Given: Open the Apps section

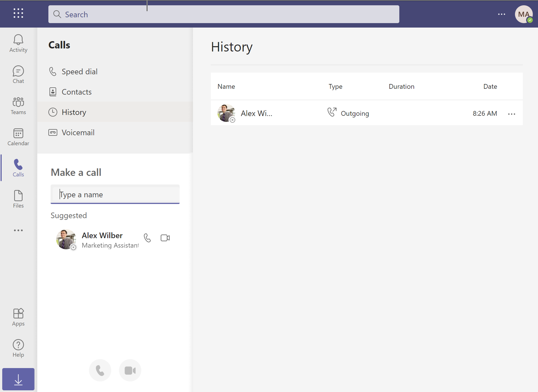Looking at the screenshot, I should click(18, 317).
